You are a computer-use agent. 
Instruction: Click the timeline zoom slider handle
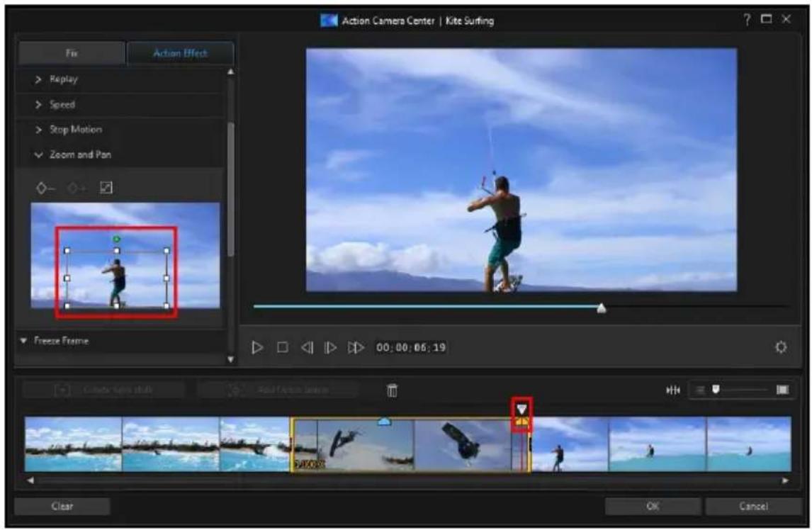point(716,389)
